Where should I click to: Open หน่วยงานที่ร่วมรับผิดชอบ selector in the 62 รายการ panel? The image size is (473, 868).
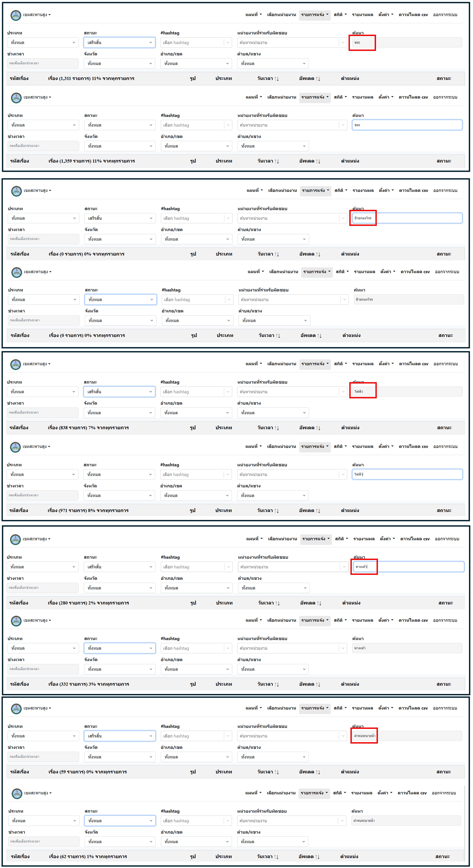291,821
